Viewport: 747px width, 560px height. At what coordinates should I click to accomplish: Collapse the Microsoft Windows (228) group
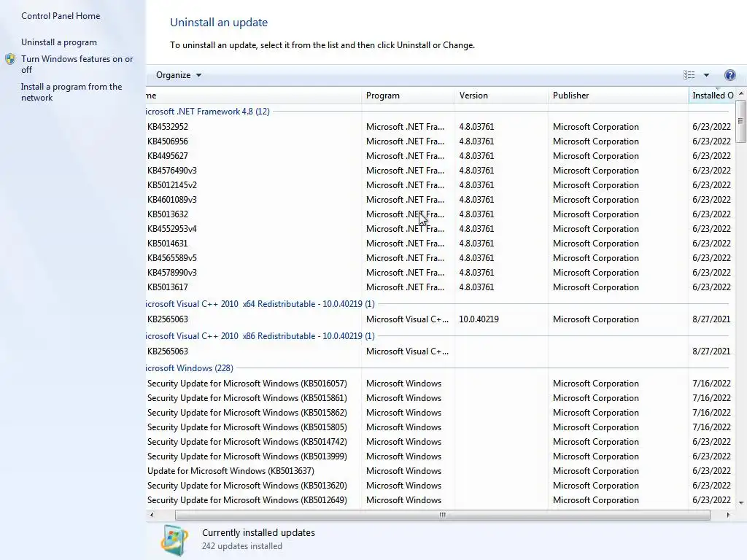coord(190,368)
